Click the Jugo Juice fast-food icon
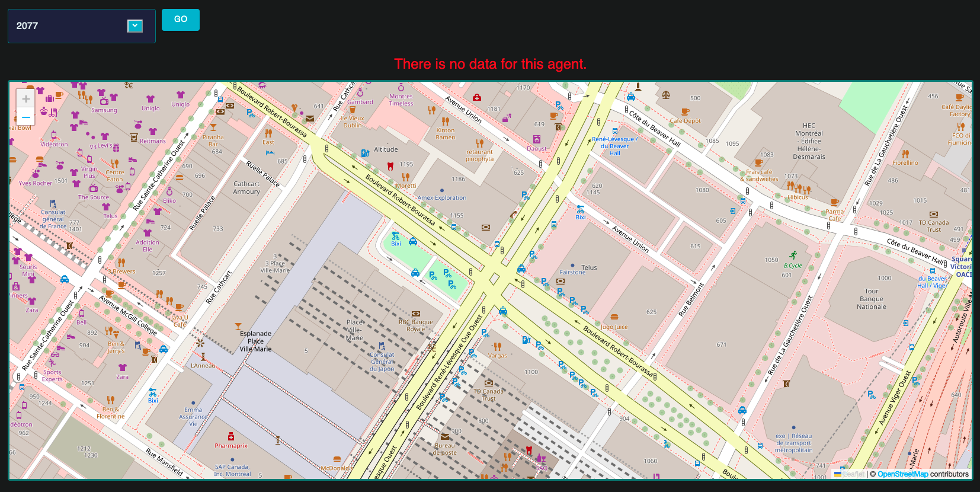980x492 pixels. point(614,317)
